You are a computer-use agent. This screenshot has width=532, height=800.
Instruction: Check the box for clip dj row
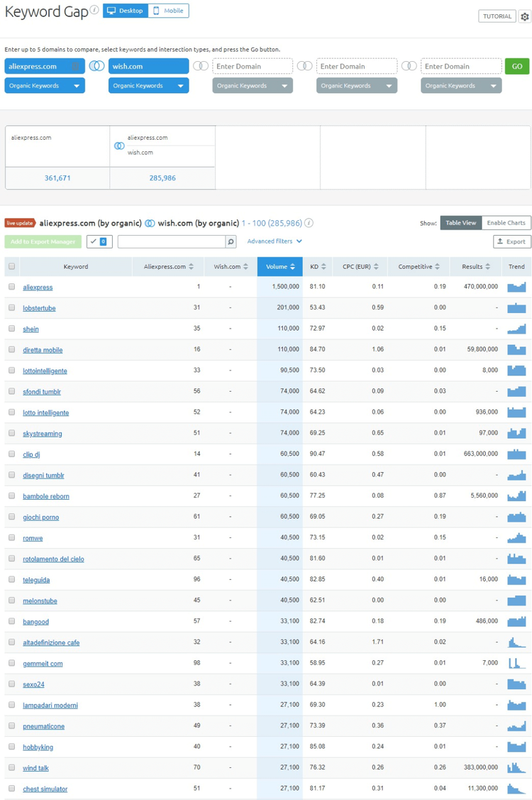[12, 454]
